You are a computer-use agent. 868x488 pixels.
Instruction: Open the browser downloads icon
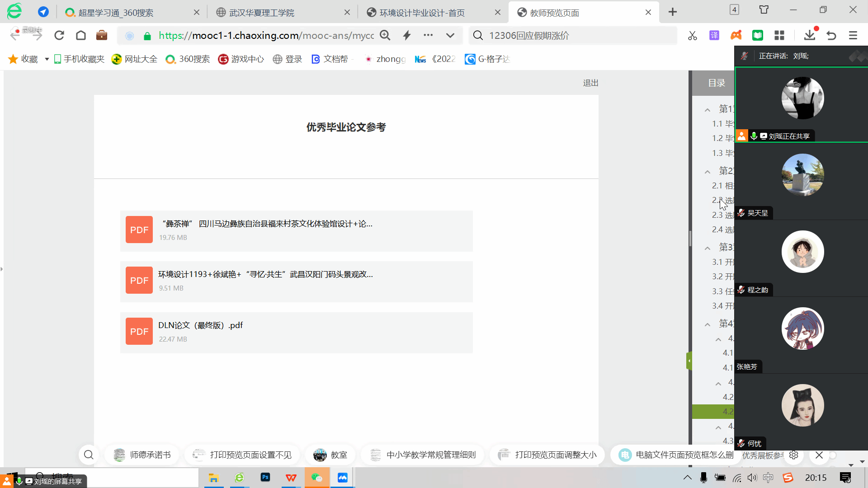tap(809, 35)
